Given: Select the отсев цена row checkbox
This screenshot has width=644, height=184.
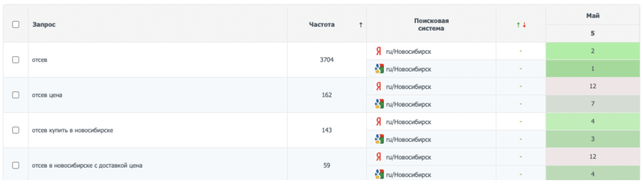Looking at the screenshot, I should [16, 95].
